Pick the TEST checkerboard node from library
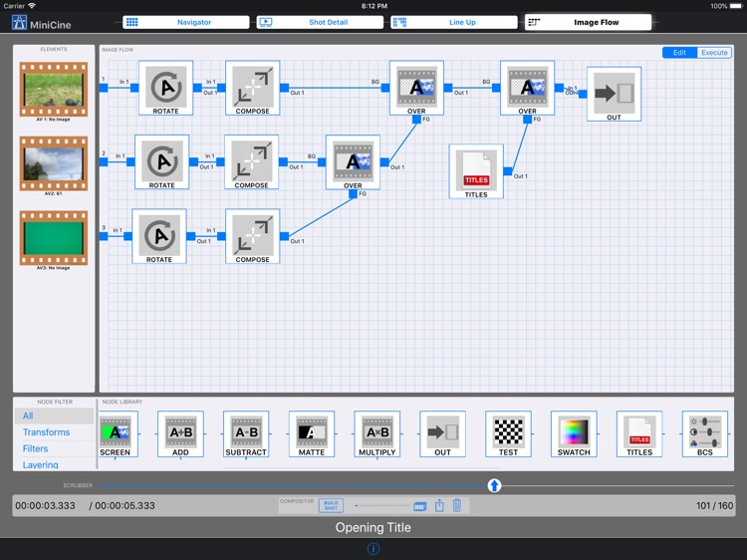Screen dimensions: 747x560 [x=508, y=434]
